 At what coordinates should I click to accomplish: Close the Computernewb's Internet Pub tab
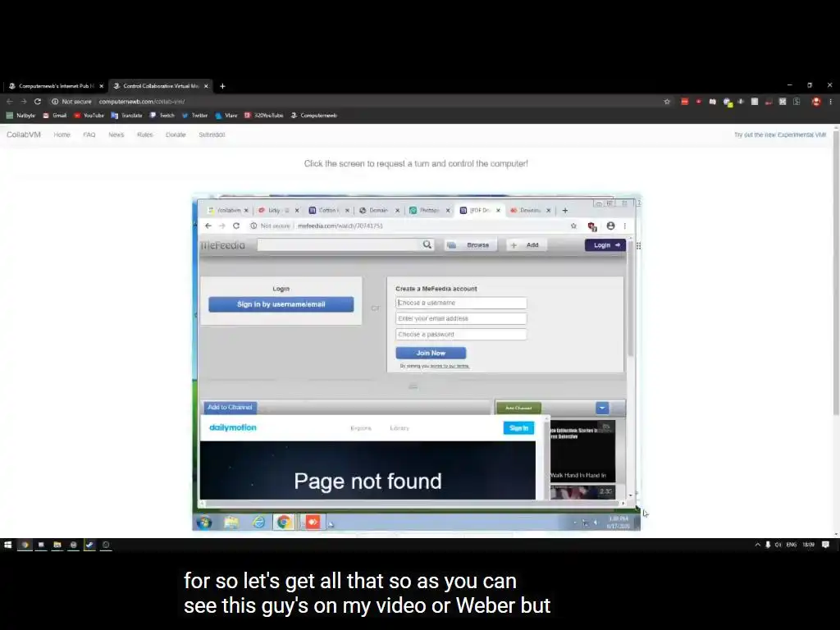(x=101, y=86)
